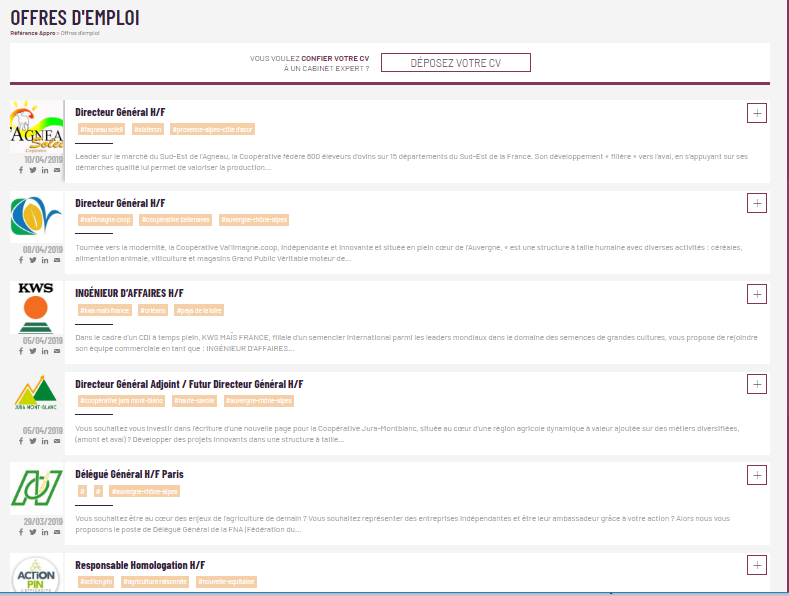Click the Déposez votre CV button
Screen dimensions: 789x596
pos(455,63)
